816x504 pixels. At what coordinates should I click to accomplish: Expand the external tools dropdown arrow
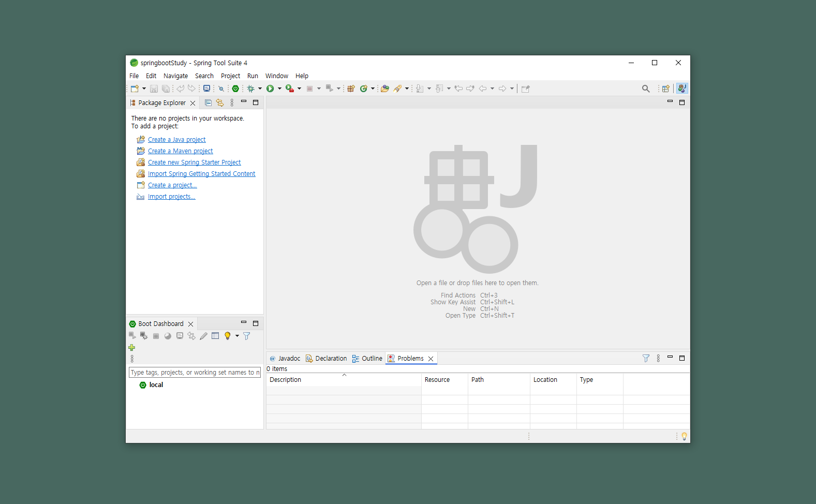(299, 88)
